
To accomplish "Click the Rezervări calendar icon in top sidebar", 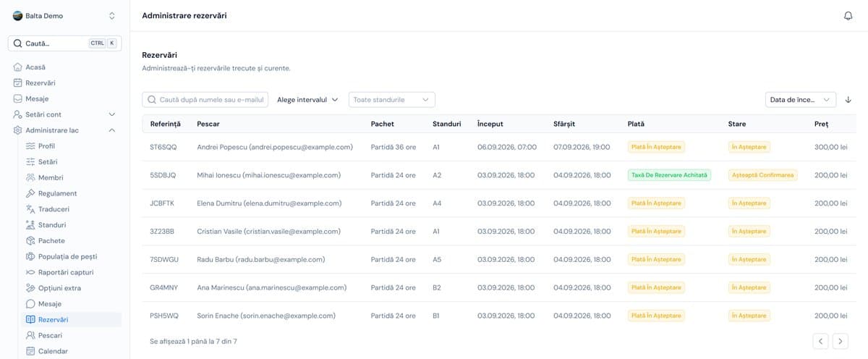I will [x=18, y=83].
